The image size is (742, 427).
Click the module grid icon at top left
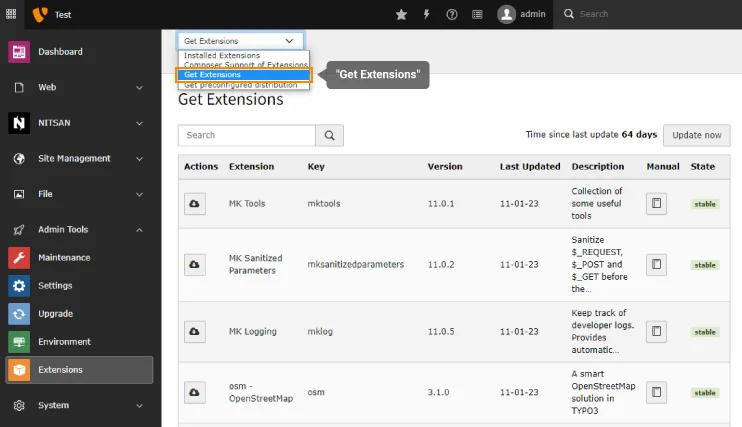coord(11,14)
